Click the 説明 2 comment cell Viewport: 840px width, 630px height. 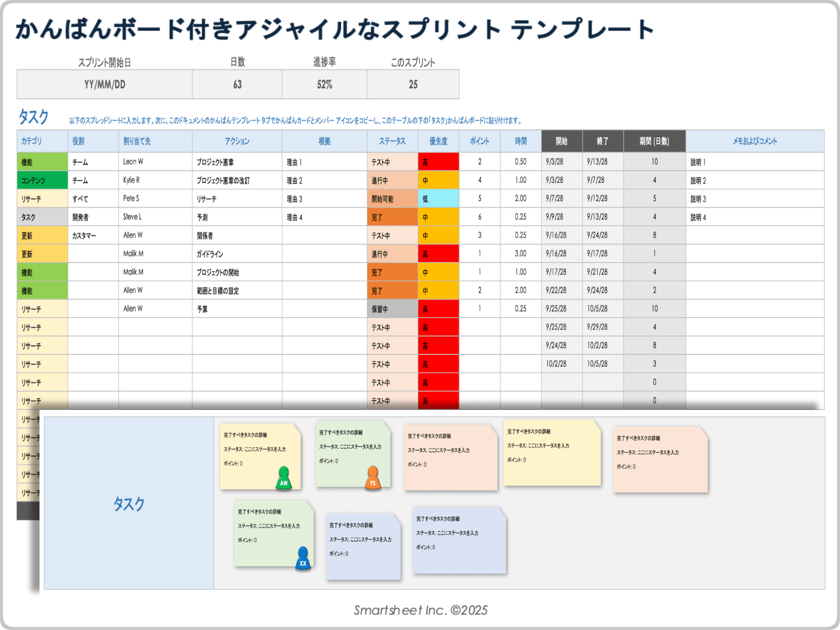coord(755,180)
